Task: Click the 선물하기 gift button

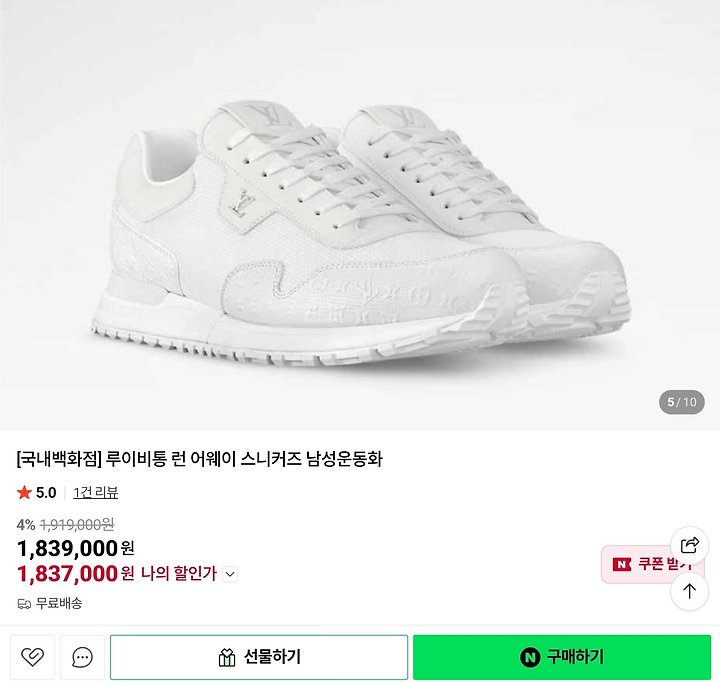Action: tap(259, 657)
